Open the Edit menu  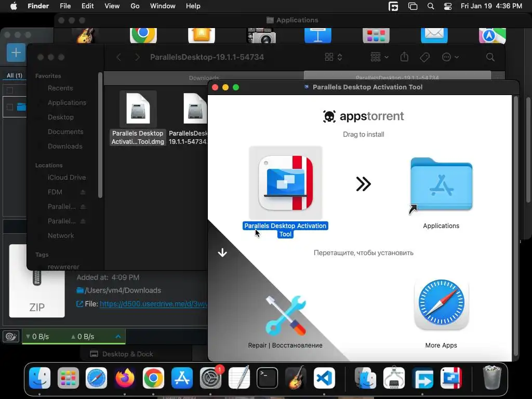click(87, 6)
